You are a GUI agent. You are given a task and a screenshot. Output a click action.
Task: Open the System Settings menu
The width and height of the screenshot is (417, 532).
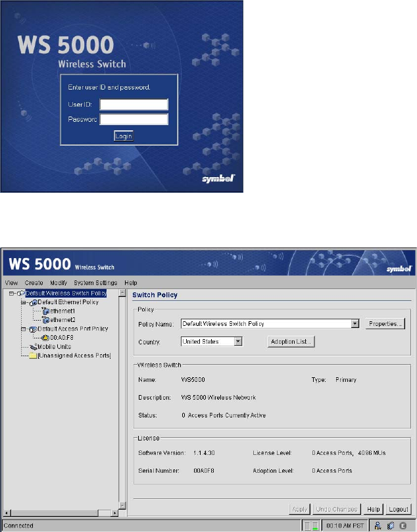[95, 282]
